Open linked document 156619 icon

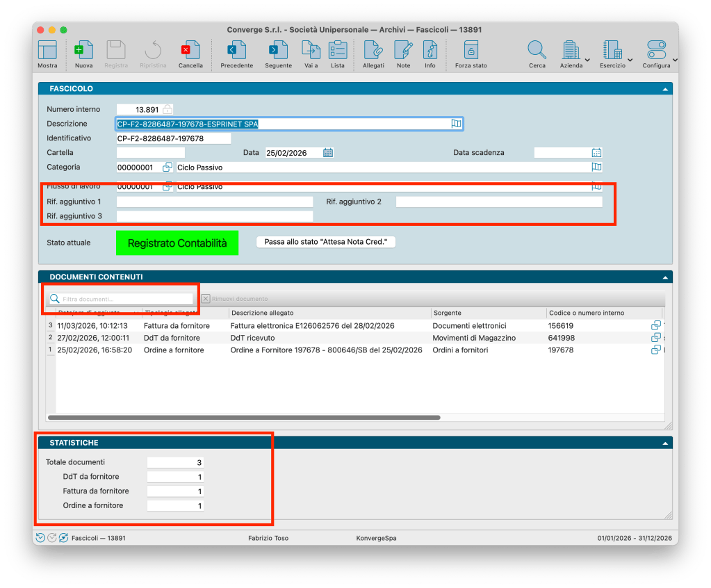coord(655,325)
